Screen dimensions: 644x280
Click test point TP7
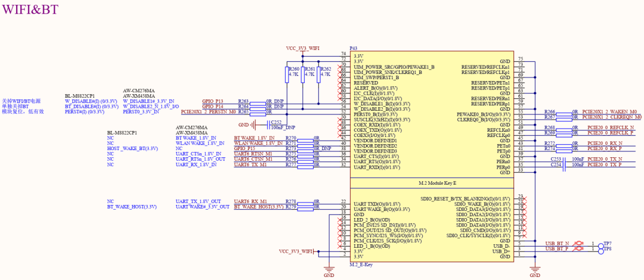601,246
